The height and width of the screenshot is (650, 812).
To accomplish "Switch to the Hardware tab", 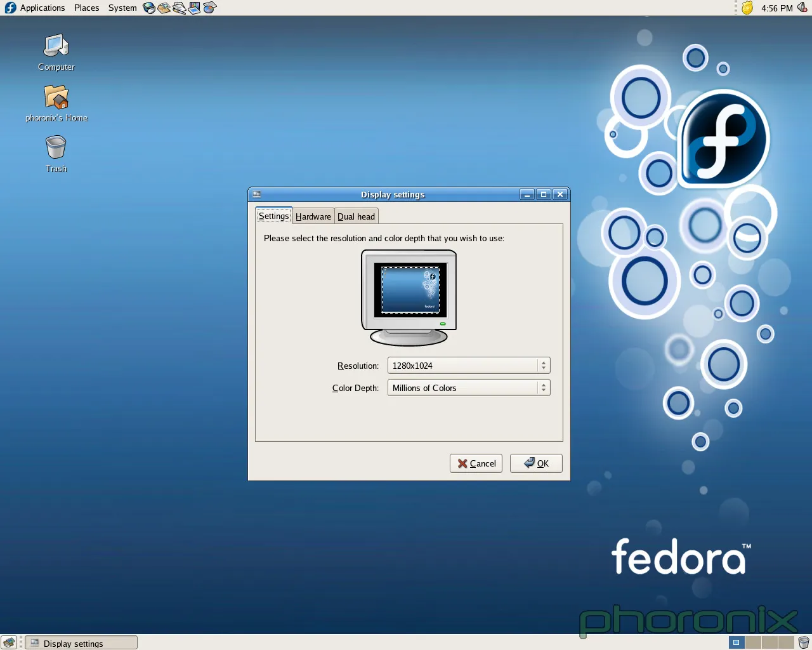I will click(313, 216).
